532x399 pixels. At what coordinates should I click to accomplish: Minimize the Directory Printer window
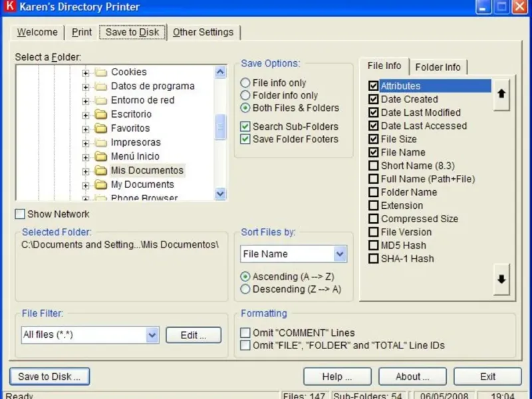pos(483,7)
